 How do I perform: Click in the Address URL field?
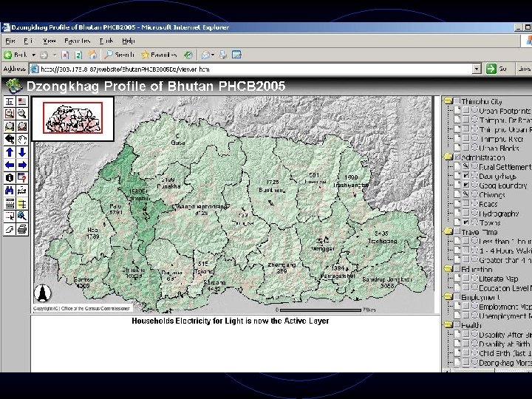[256, 69]
